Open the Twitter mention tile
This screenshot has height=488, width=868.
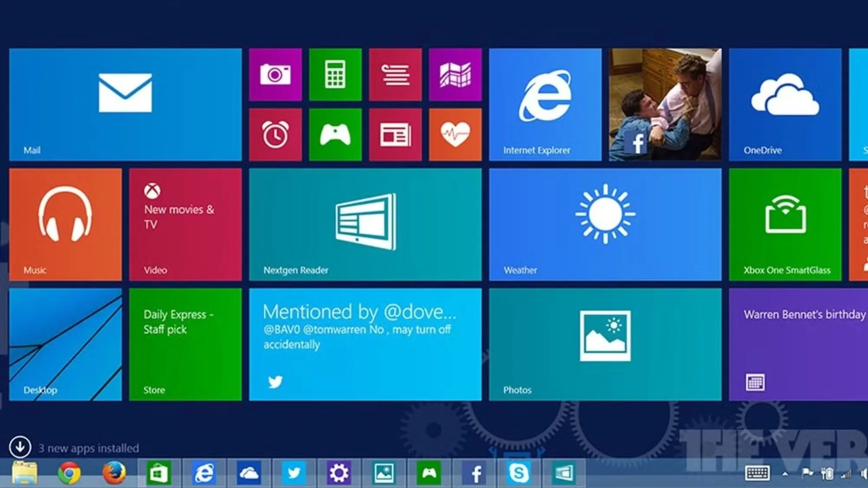point(365,344)
